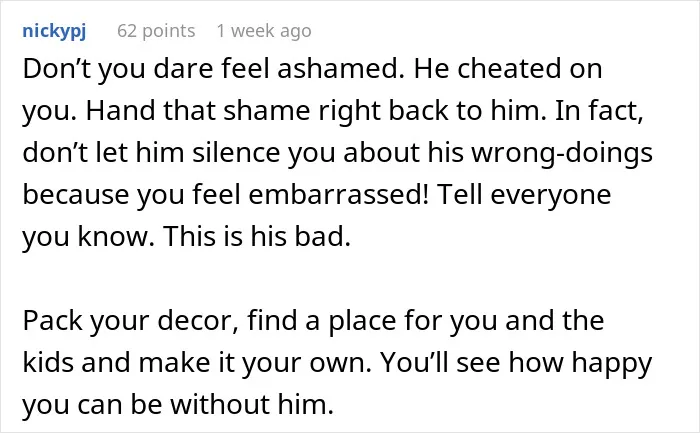Click the 1 week ago timestamp

click(264, 31)
